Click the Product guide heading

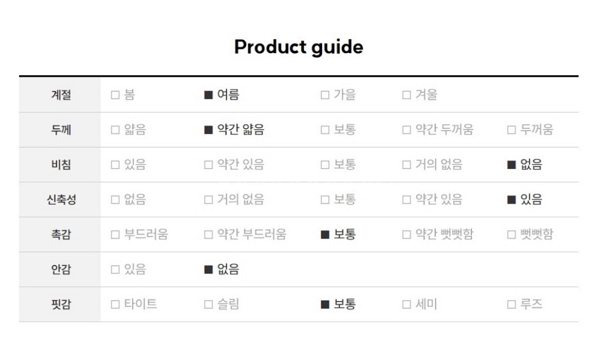(298, 47)
